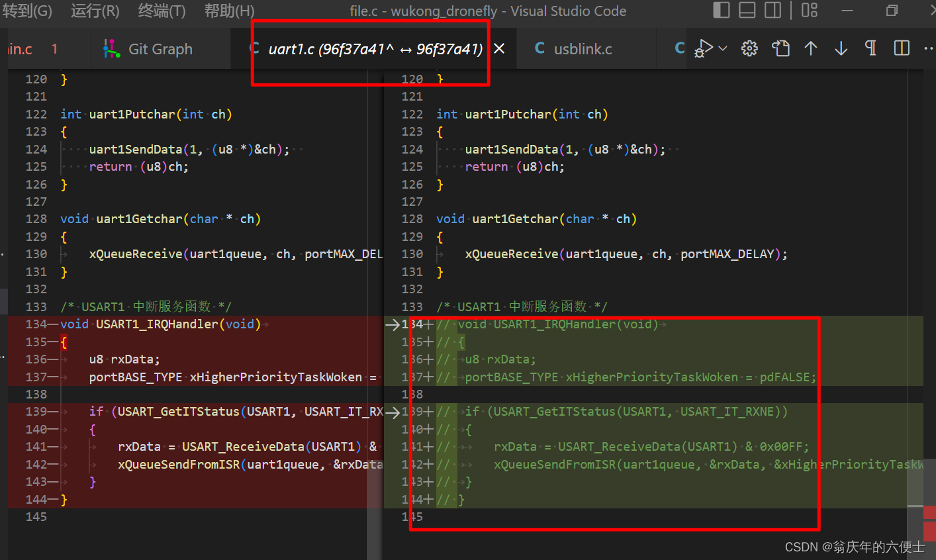Minimize the VS Code window
The width and height of the screenshot is (936, 560).
pos(847,10)
